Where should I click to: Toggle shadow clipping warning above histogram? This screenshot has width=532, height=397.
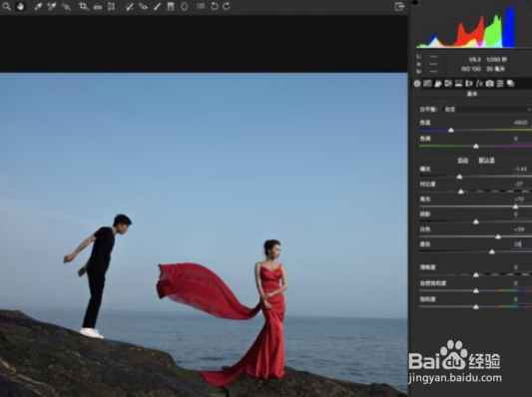[x=415, y=2]
